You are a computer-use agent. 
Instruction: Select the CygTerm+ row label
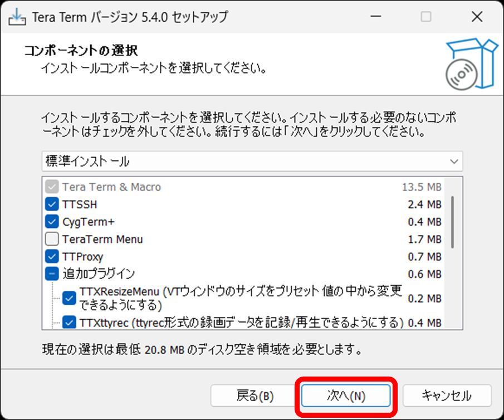pyautogui.click(x=89, y=222)
